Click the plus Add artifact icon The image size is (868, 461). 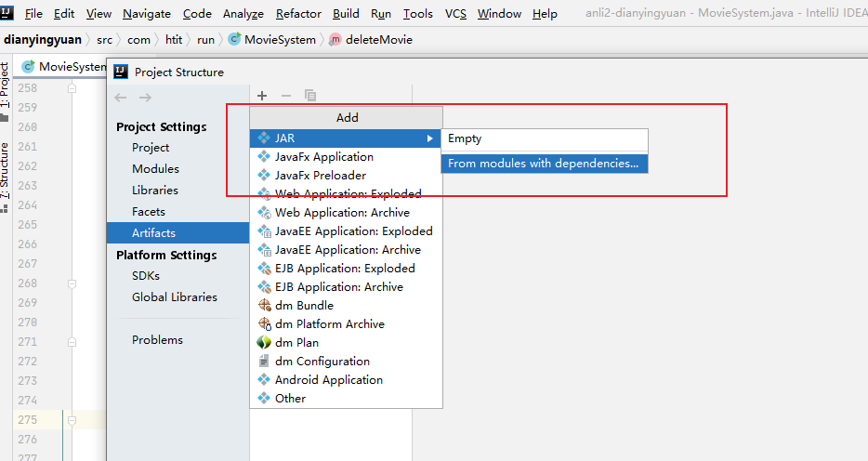(262, 96)
